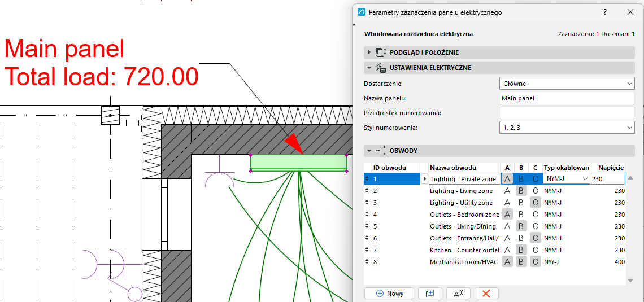Click the PODGLĄD I POŁOŻENIE section icon

pos(381,52)
